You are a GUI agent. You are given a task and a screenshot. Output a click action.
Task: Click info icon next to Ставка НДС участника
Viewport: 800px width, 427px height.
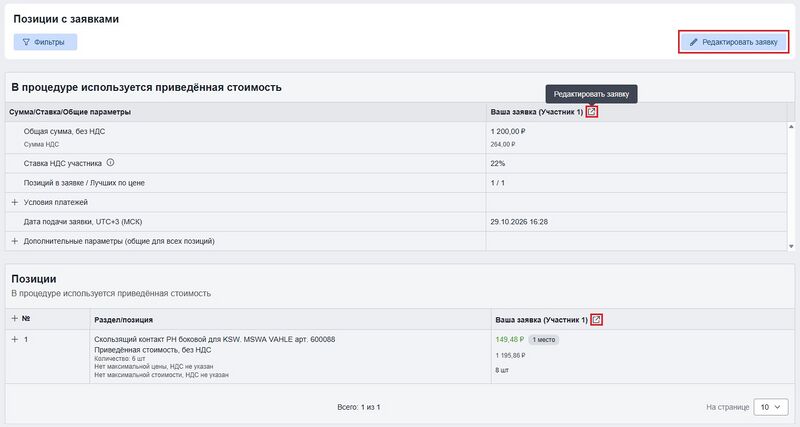point(110,163)
